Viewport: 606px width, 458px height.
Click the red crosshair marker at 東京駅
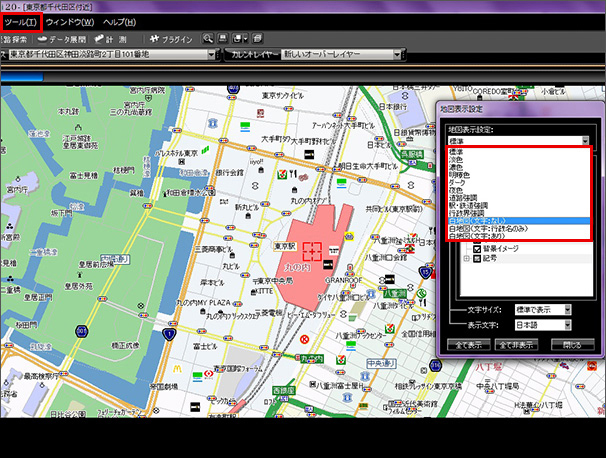(312, 252)
